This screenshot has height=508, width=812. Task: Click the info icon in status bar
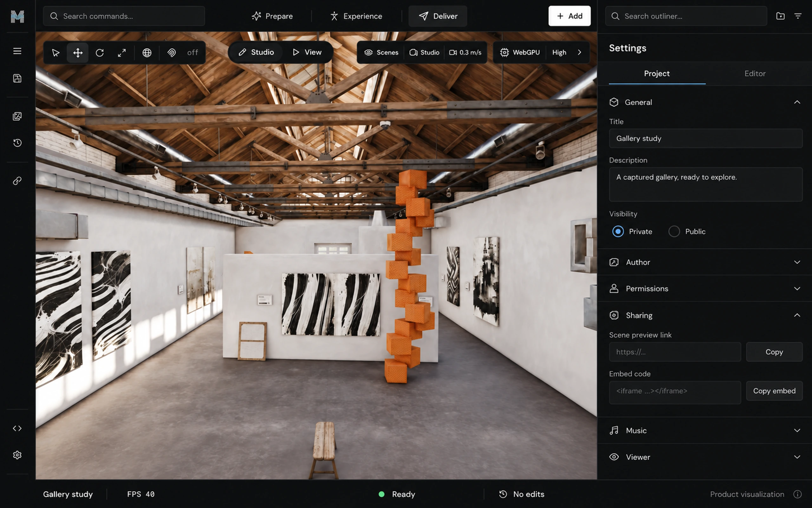(797, 494)
